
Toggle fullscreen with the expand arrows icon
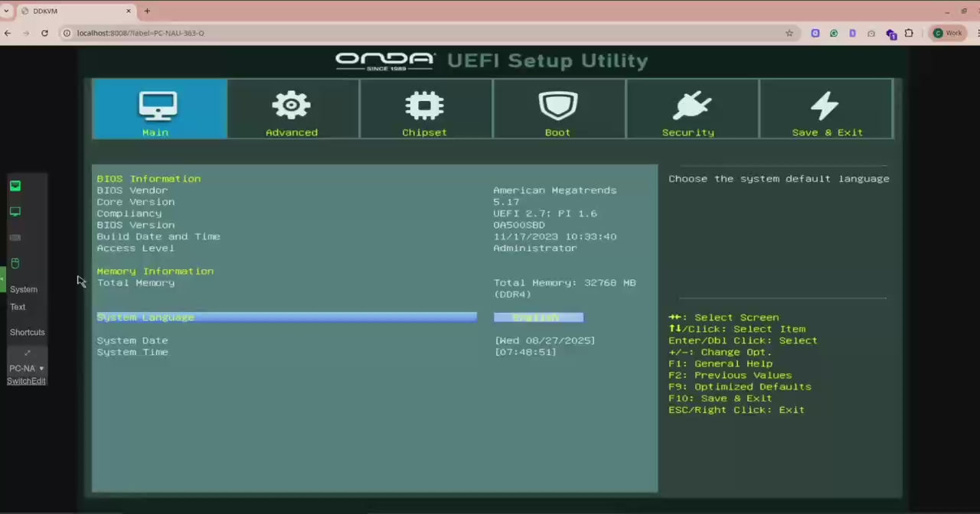(28, 353)
